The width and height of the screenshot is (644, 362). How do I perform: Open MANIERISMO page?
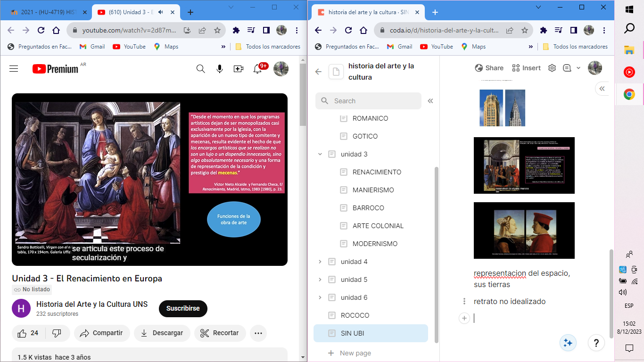point(372,190)
